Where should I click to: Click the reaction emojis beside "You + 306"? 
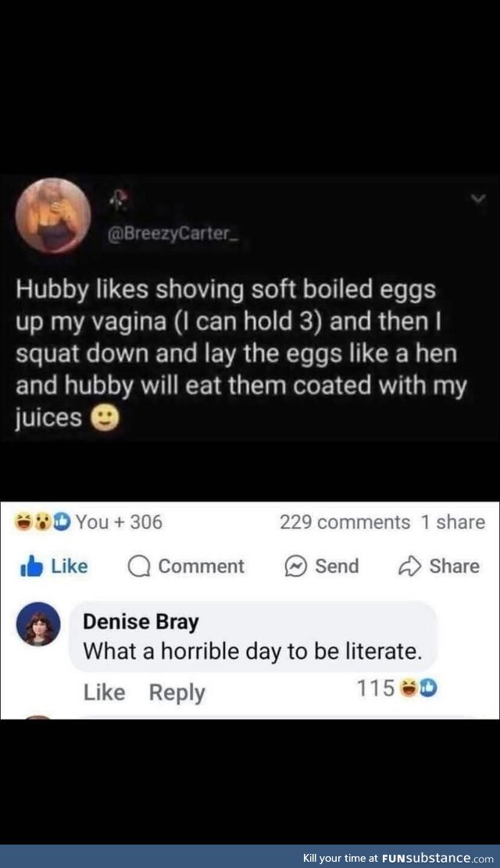[x=44, y=522]
